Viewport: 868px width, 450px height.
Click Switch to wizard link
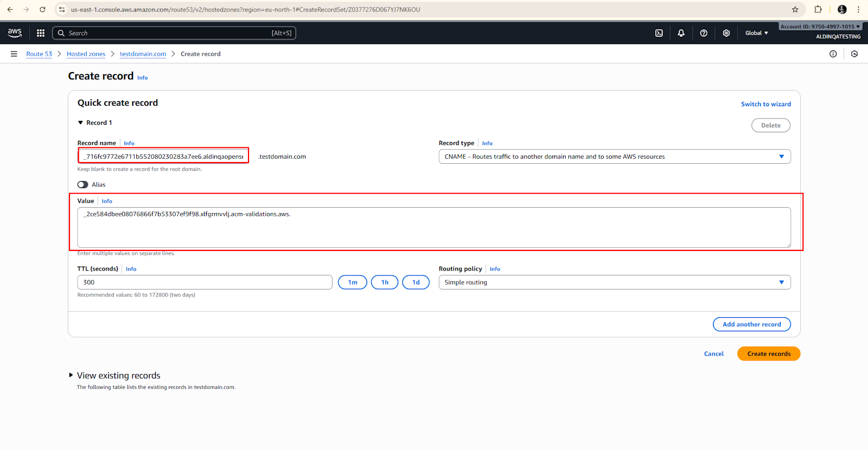point(765,104)
